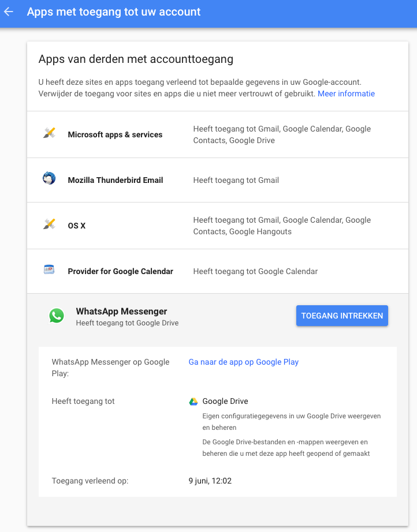Open Ga naar de app op Google Play
This screenshot has height=532, width=417.
[x=243, y=362]
